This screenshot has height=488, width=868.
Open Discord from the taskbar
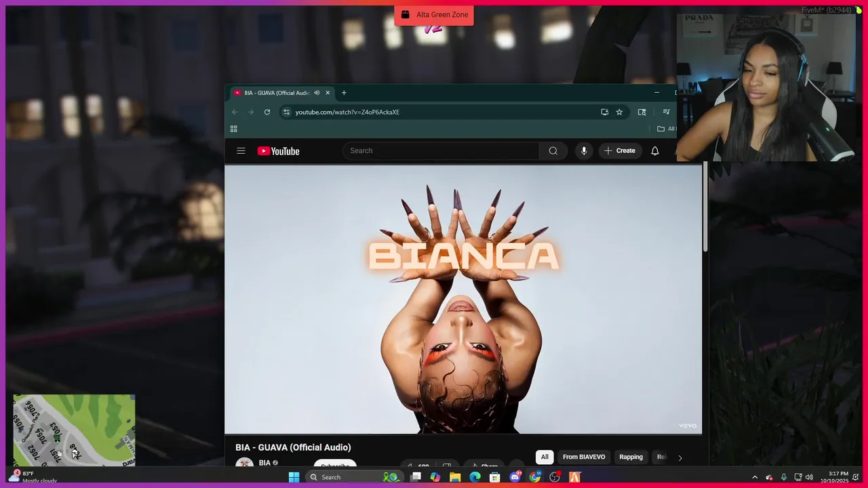[x=515, y=477]
